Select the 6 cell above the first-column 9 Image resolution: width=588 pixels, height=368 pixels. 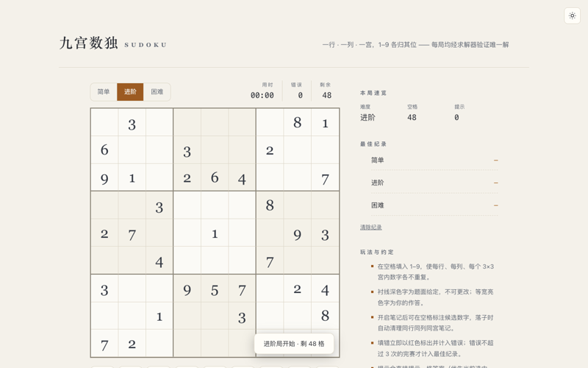pyautogui.click(x=104, y=150)
